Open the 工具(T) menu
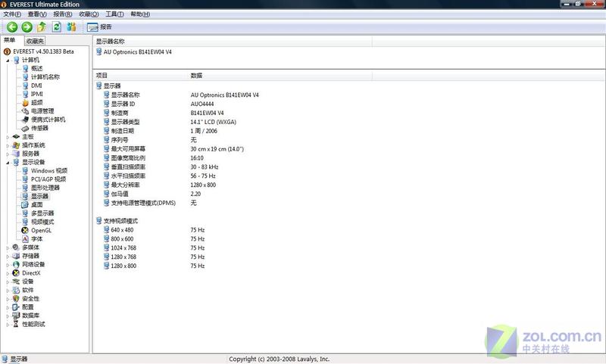Screen dimensions: 606x364 (114, 14)
